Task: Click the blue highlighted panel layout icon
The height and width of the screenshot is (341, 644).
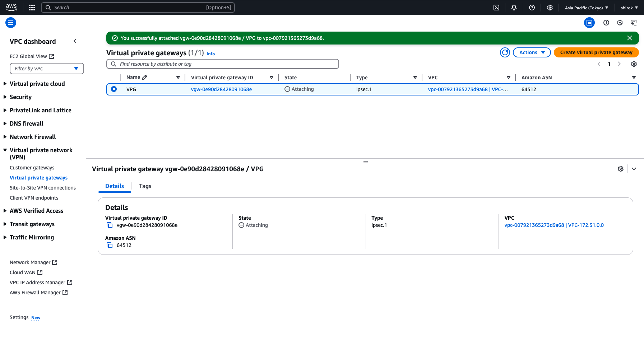Action: pyautogui.click(x=589, y=23)
